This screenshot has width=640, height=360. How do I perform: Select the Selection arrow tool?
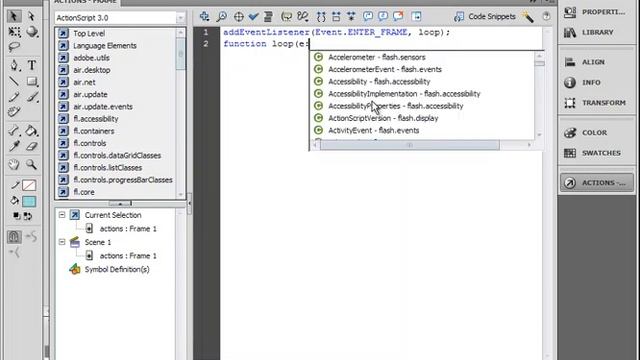[13, 16]
